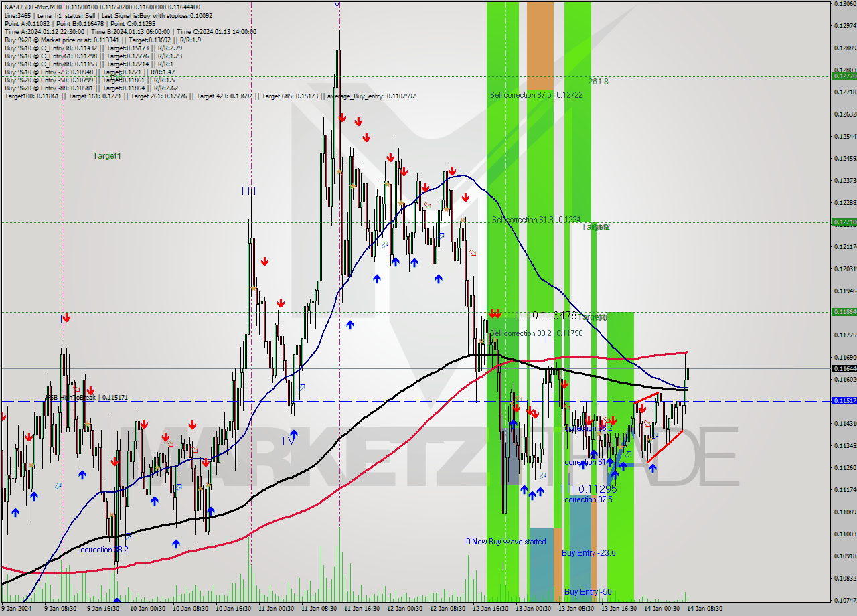Select the 'Line:3465 | tema_h1_status: Sell' info line

108,15
